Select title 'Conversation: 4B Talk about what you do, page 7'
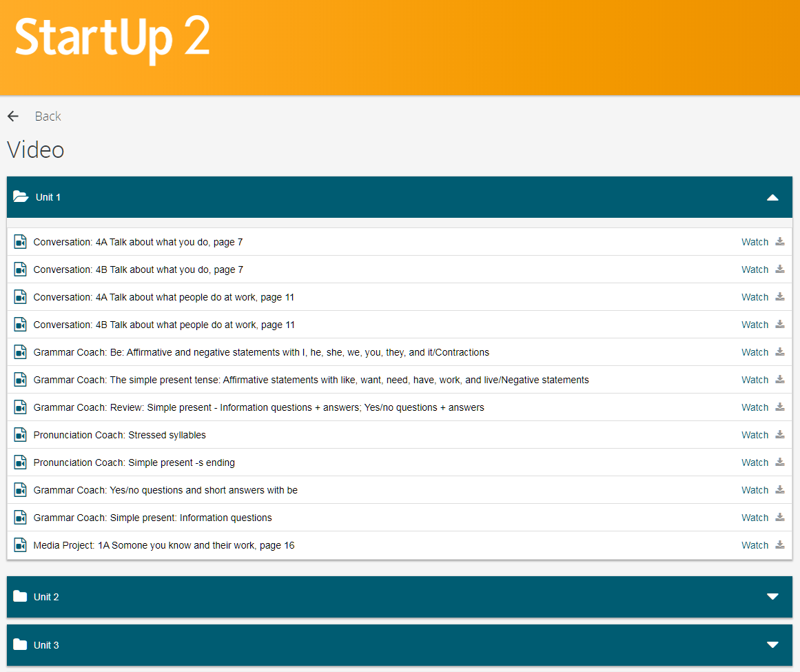Screen dimensions: 800x672 pyautogui.click(x=139, y=269)
